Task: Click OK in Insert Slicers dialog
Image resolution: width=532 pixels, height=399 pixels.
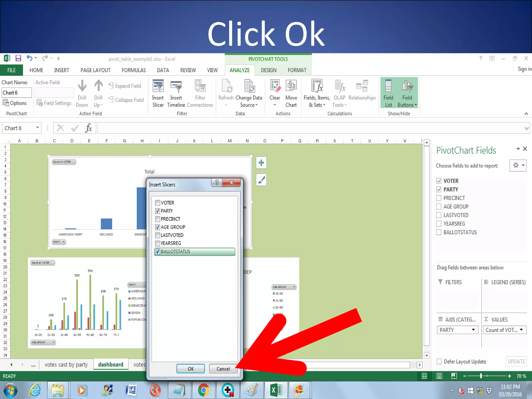Action: (191, 369)
